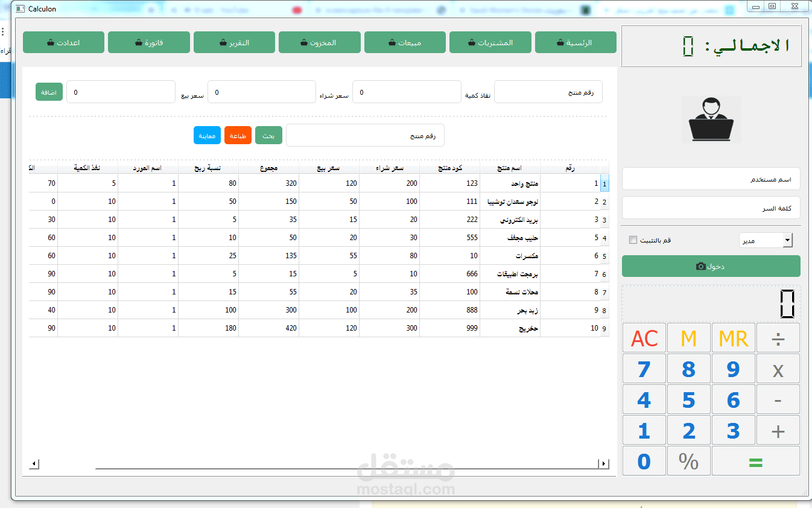Viewport: 812px width, 508px height.
Task: Click the user avatar picture
Action: click(711, 119)
